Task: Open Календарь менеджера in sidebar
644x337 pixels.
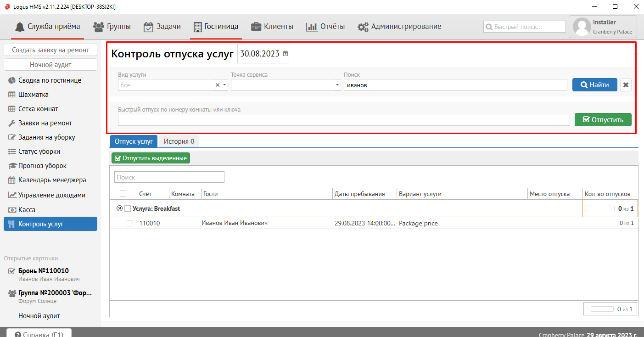Action: coord(52,180)
